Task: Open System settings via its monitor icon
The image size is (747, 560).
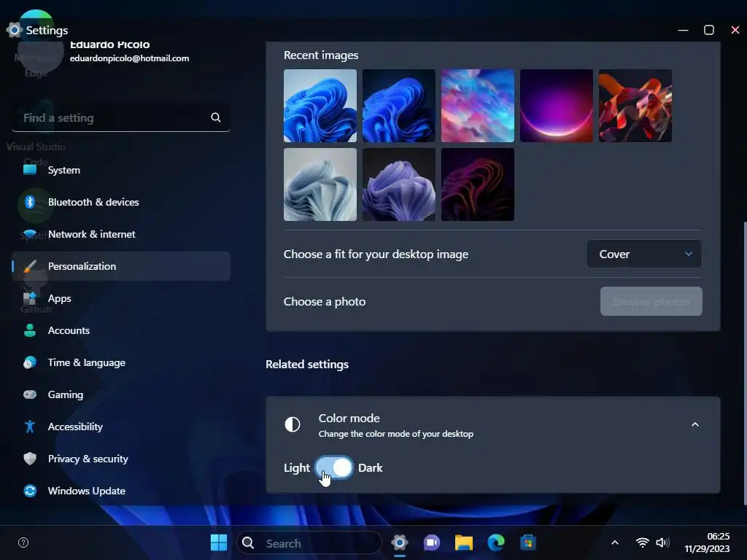Action: point(30,169)
